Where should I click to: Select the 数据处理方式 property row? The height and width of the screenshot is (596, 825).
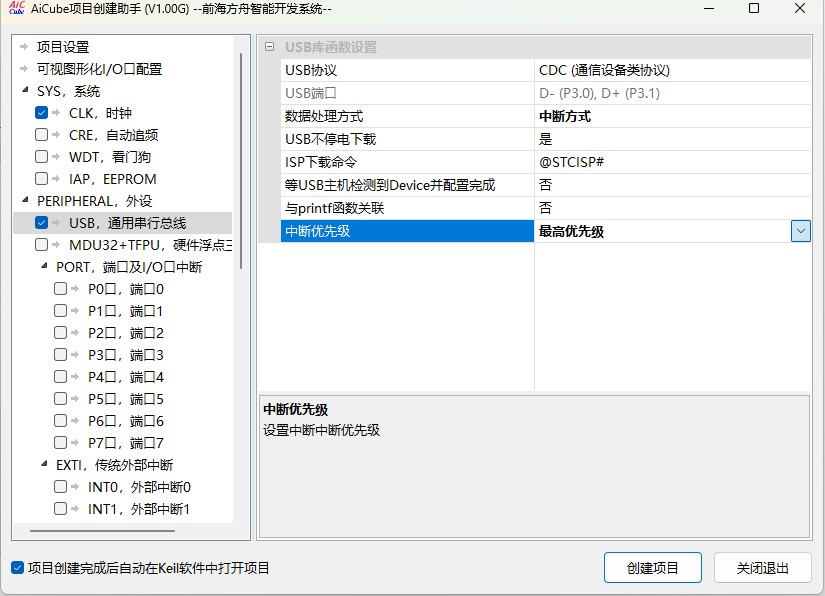coord(546,116)
